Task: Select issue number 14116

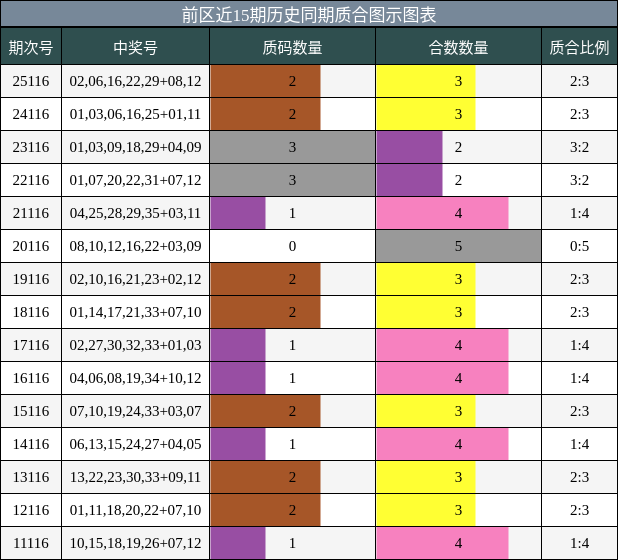Action: (31, 444)
